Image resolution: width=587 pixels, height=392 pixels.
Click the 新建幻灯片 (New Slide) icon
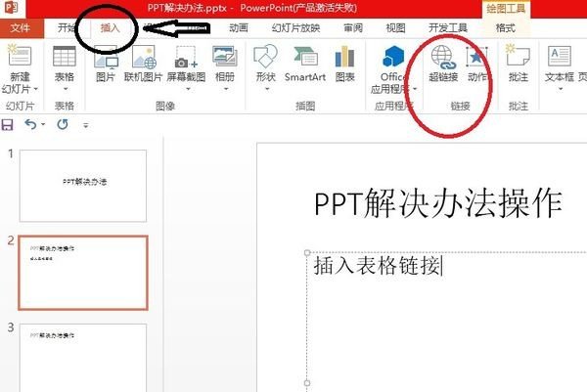[x=20, y=56]
